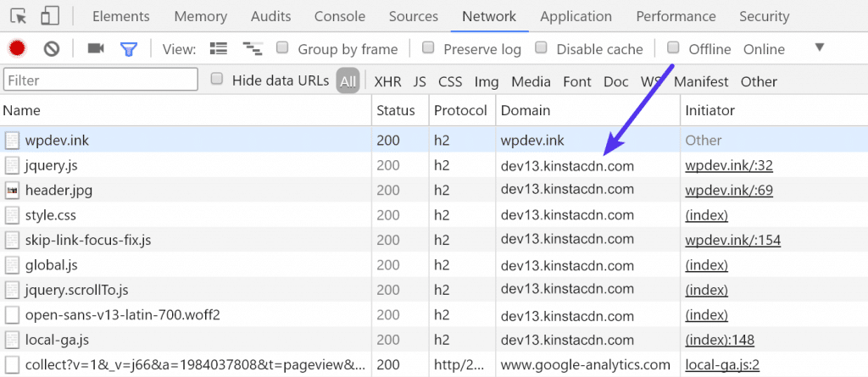Filter requests by Doc
The image size is (868, 377).
[616, 82]
